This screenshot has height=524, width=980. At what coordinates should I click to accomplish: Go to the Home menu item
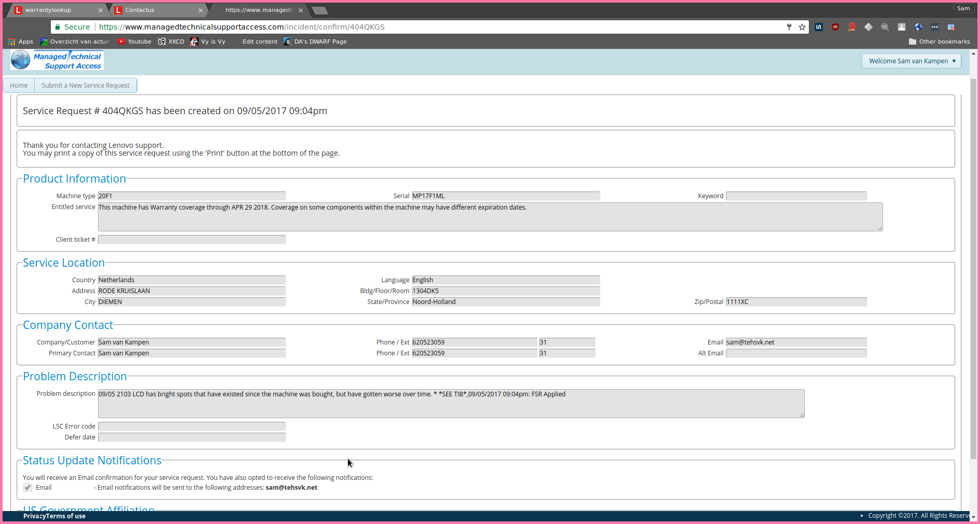pos(19,86)
